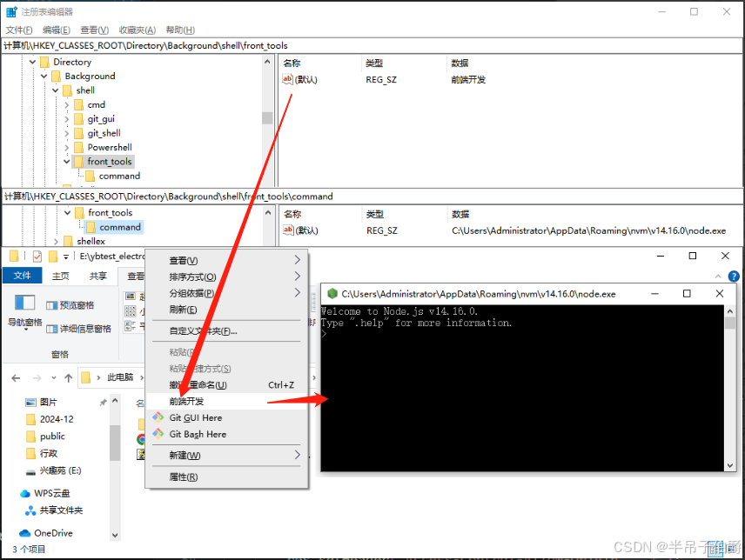
Task: Click the 导航窗格 button in Explorer ribbon
Action: 24,311
